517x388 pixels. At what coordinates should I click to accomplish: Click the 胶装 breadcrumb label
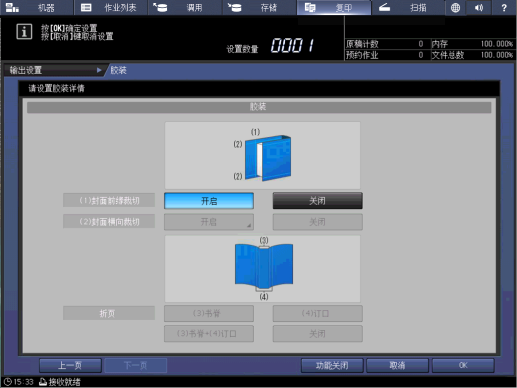pyautogui.click(x=118, y=70)
